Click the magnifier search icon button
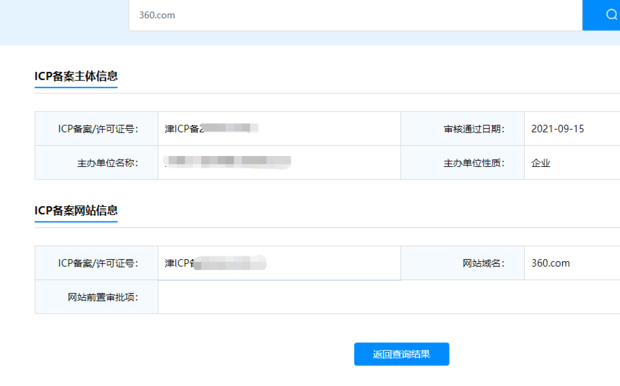The height and width of the screenshot is (386, 620). pos(602,15)
